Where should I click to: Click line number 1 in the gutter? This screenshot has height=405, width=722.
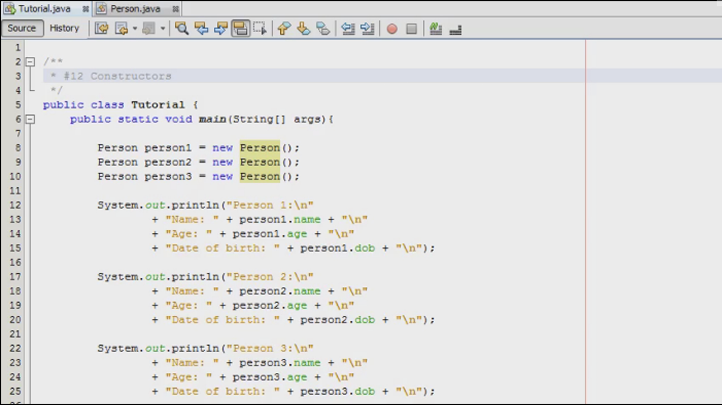[18, 47]
